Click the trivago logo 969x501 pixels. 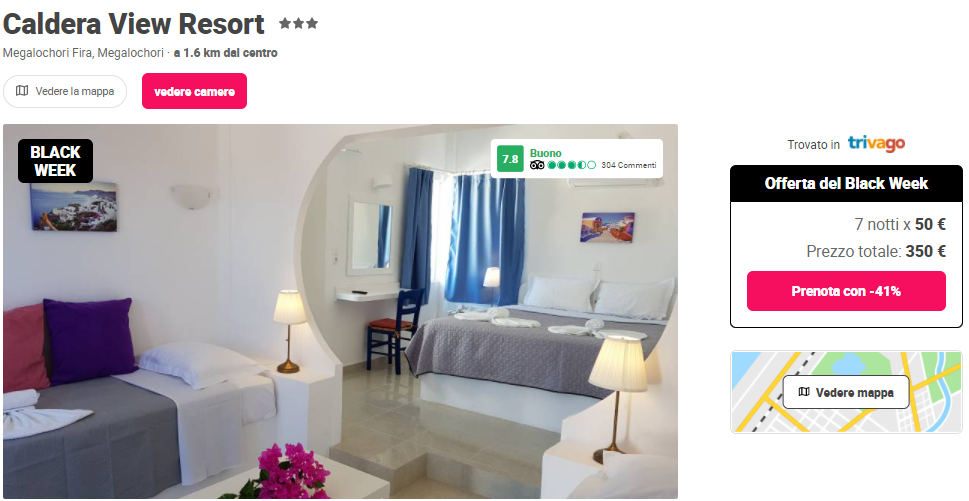click(x=876, y=144)
